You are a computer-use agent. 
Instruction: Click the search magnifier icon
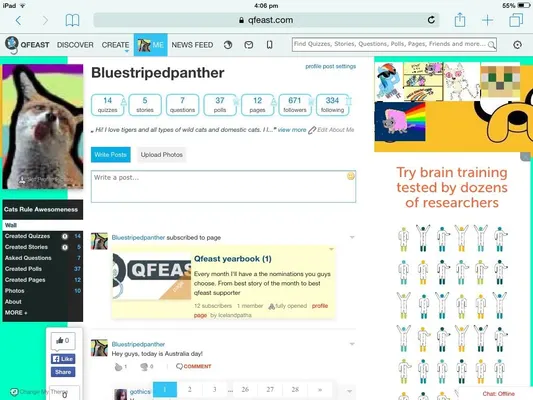click(492, 45)
